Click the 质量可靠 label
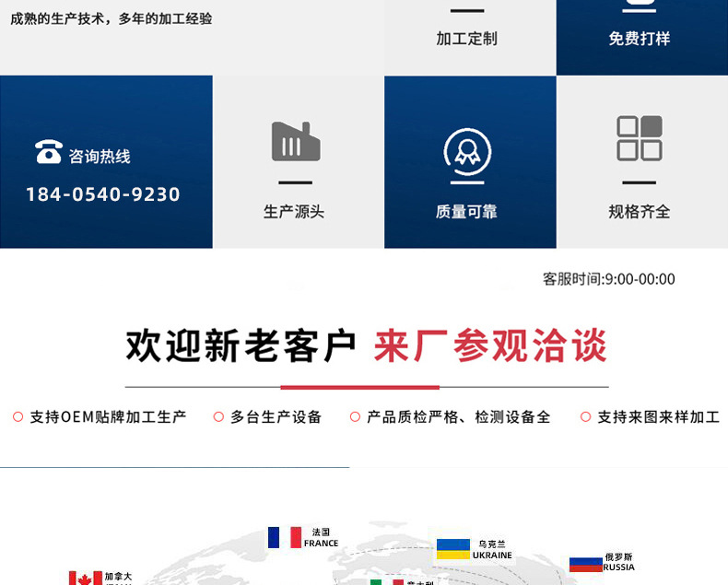This screenshot has height=585, width=728. (466, 212)
